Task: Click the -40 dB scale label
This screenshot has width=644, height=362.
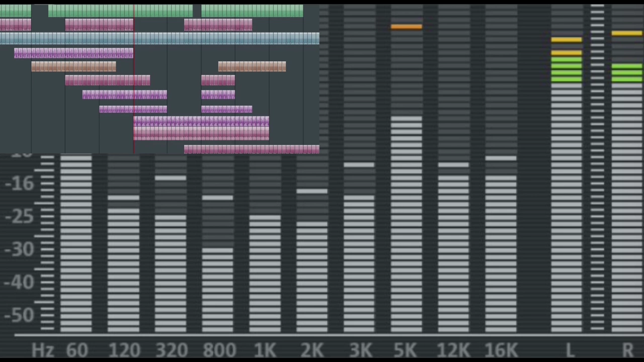Action: coord(20,282)
